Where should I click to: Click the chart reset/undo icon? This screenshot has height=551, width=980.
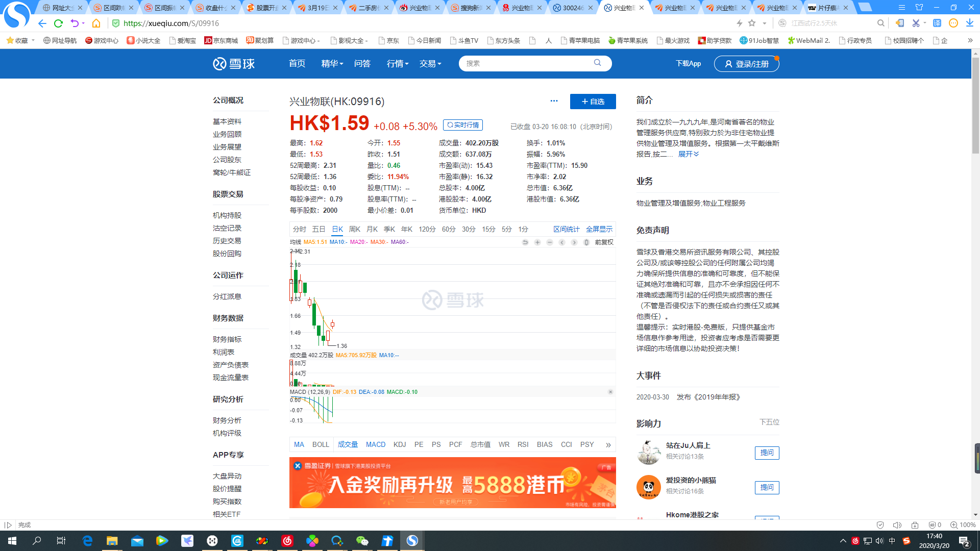(x=525, y=242)
